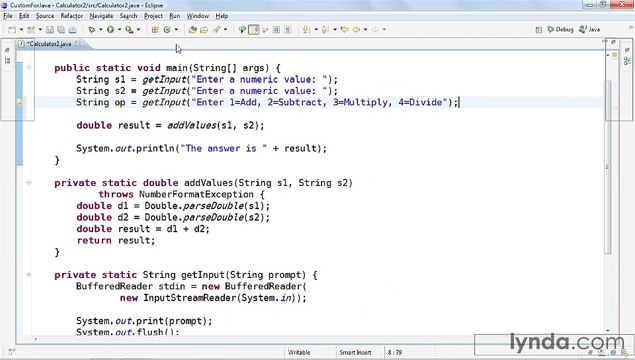Click the Print toolbar icon
The image size is (635, 360).
pos(72,30)
